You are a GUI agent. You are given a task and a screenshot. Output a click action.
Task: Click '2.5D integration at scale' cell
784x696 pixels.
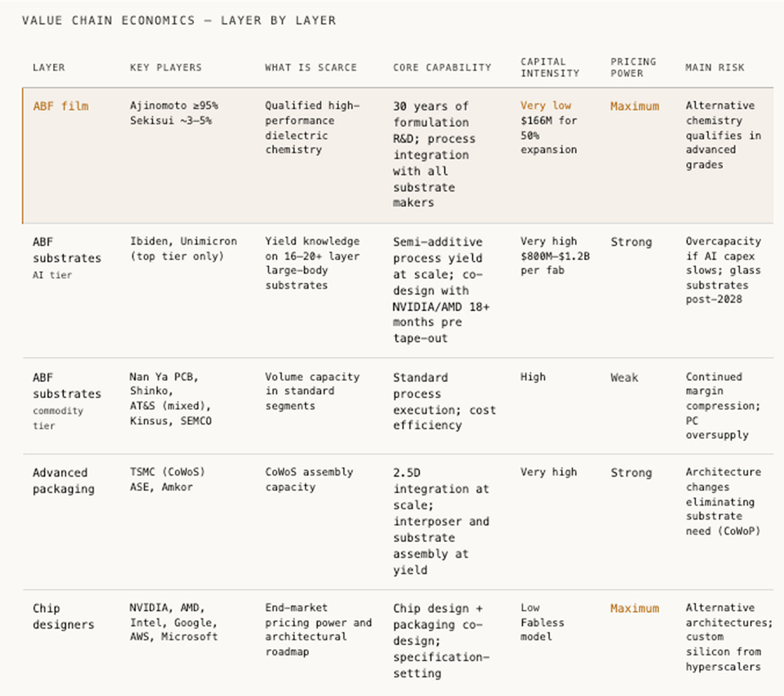pyautogui.click(x=441, y=521)
